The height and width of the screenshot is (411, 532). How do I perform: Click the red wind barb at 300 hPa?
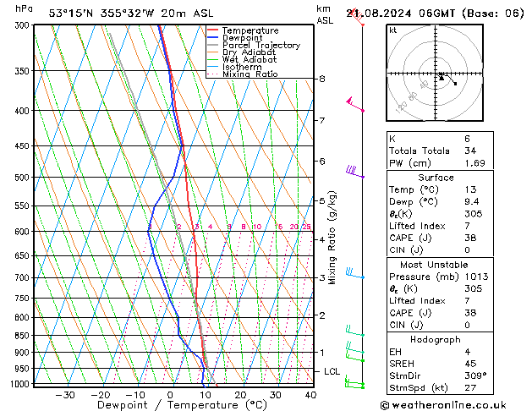pos(360,21)
